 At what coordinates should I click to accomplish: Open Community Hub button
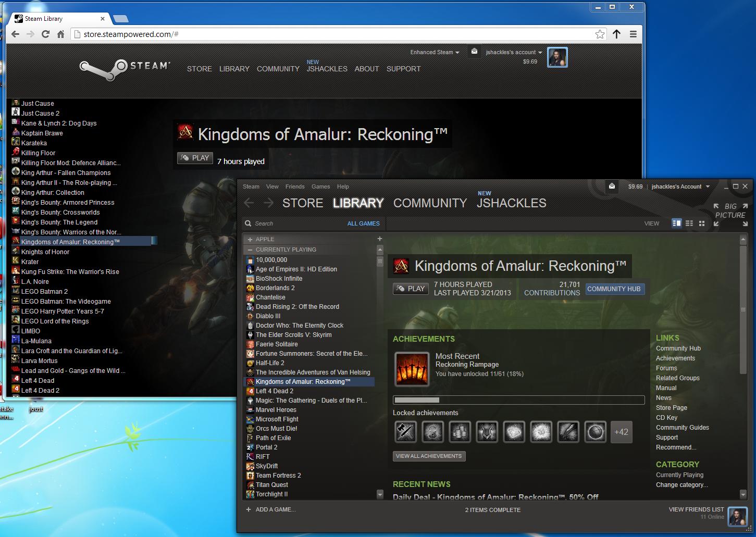point(615,289)
